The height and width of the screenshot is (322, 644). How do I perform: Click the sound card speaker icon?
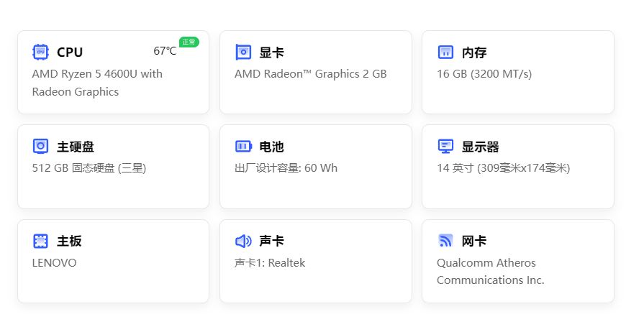point(243,241)
